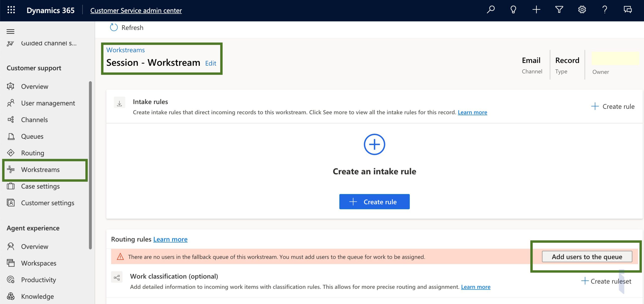Click the warning triangle icon in alert

[x=120, y=257]
